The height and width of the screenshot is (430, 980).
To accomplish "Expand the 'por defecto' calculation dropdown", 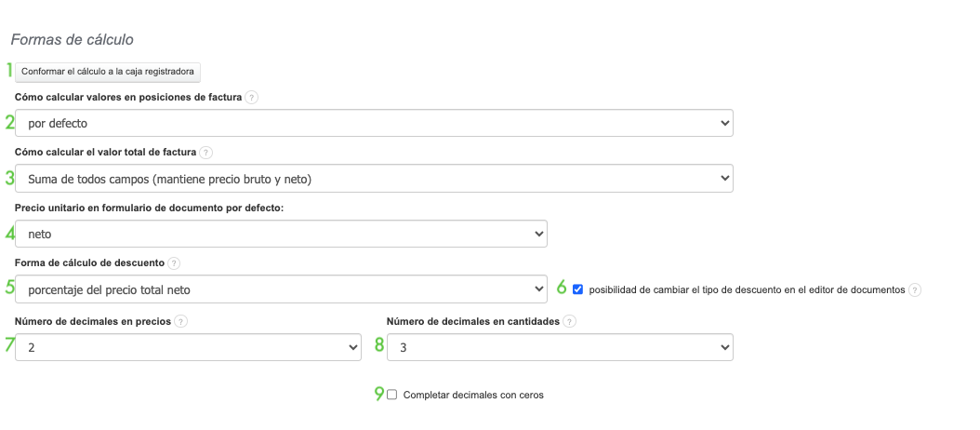I will (374, 123).
